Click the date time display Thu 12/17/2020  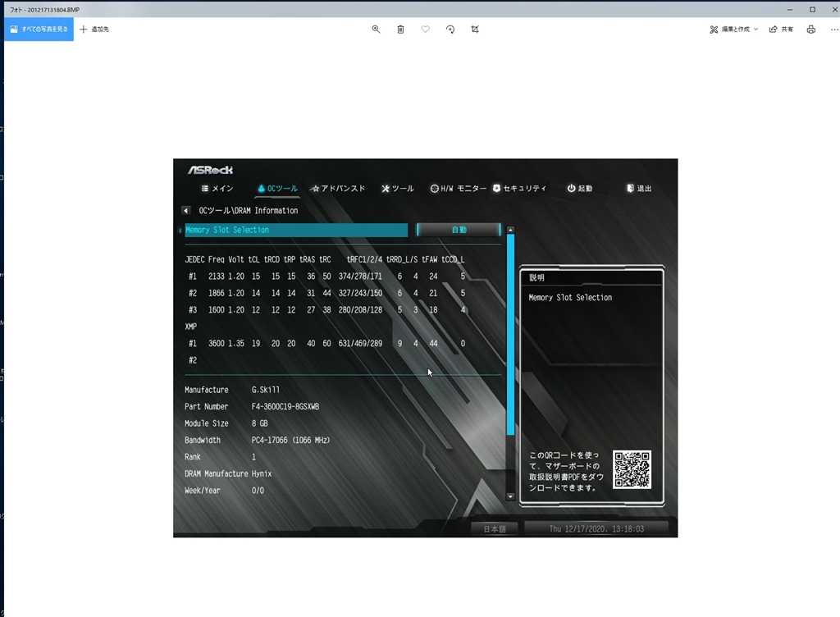click(x=596, y=528)
